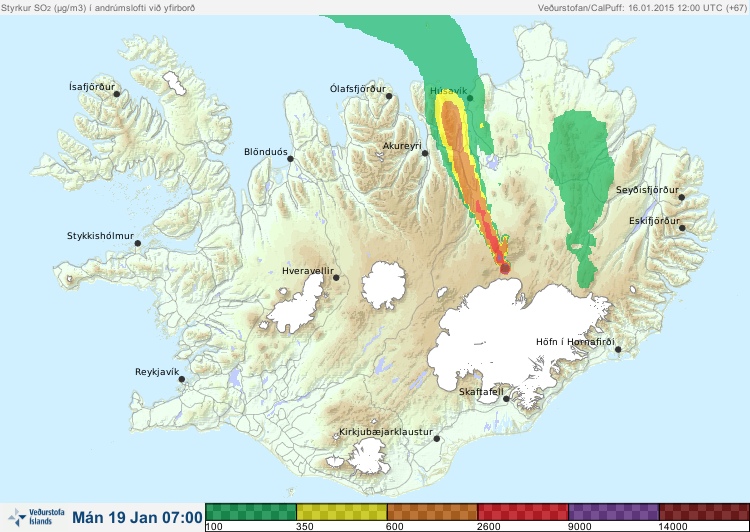Click the Skaftafell location dot

point(506,399)
